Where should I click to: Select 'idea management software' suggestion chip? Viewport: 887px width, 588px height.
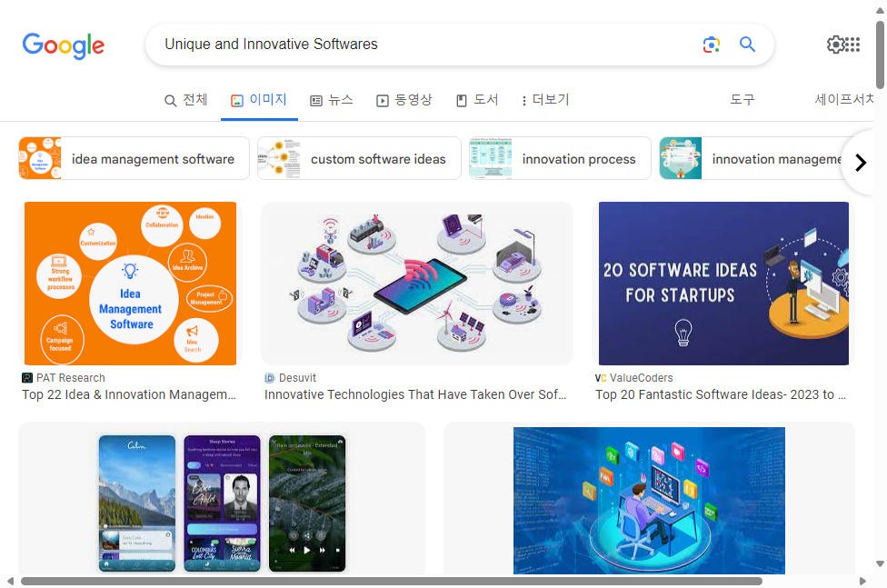click(x=134, y=158)
